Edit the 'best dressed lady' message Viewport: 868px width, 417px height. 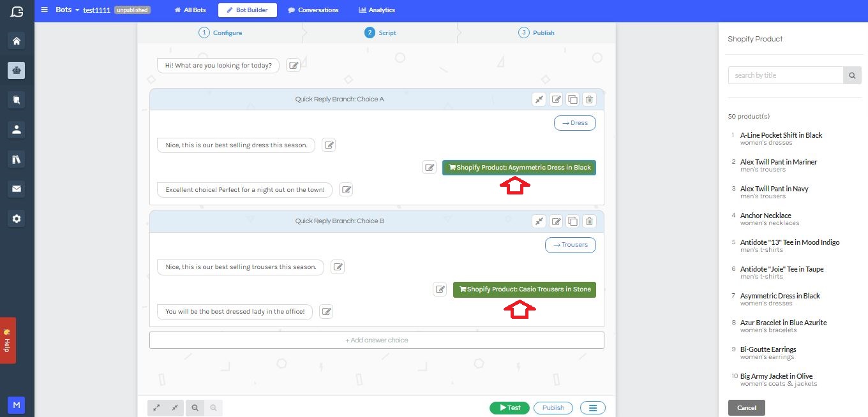(x=326, y=312)
